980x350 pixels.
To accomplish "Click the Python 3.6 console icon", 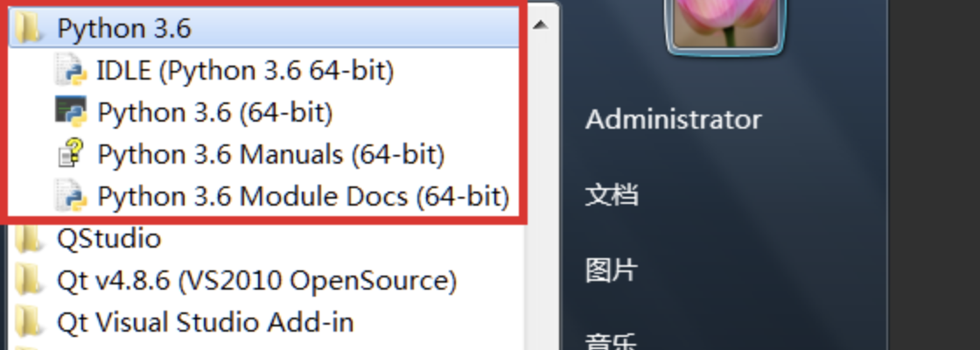I will (x=70, y=112).
